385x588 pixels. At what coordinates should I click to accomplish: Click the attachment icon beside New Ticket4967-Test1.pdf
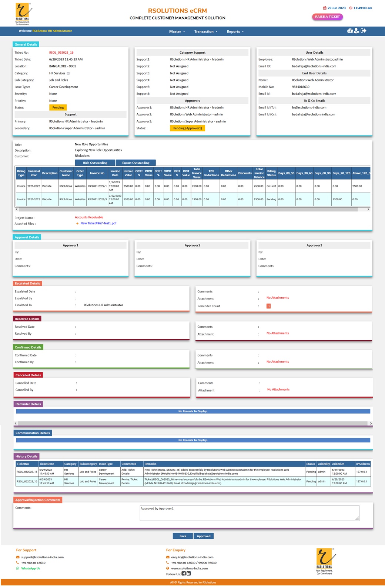pos(77,224)
